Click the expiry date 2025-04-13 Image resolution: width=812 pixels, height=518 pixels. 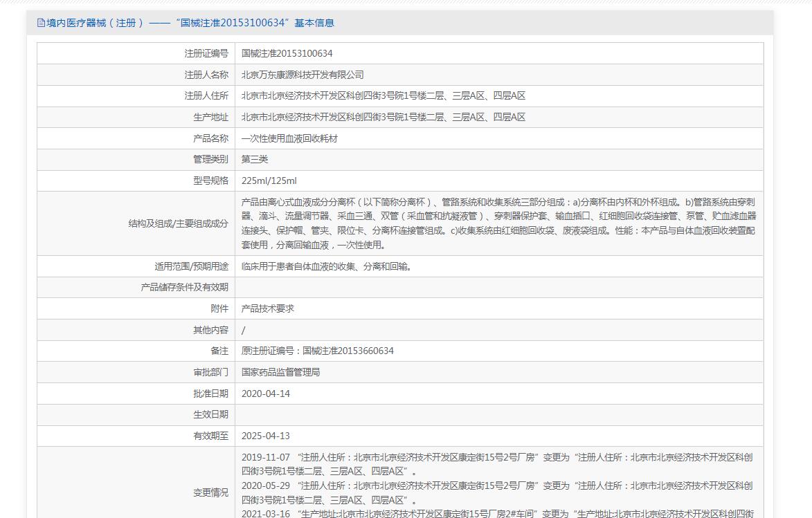(x=265, y=436)
